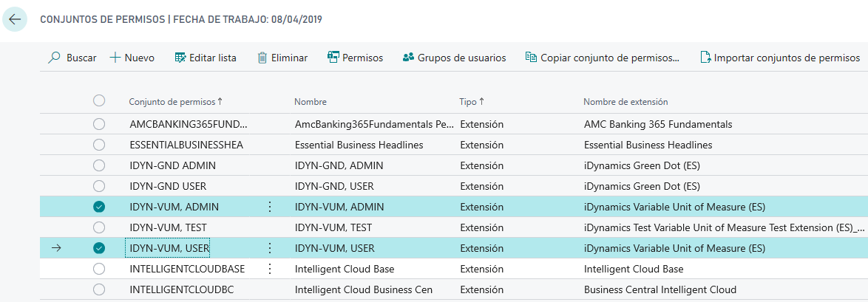Image resolution: width=868 pixels, height=302 pixels.
Task: Click the IDYN-GND ADMIN code cell
Action: pyautogui.click(x=173, y=165)
